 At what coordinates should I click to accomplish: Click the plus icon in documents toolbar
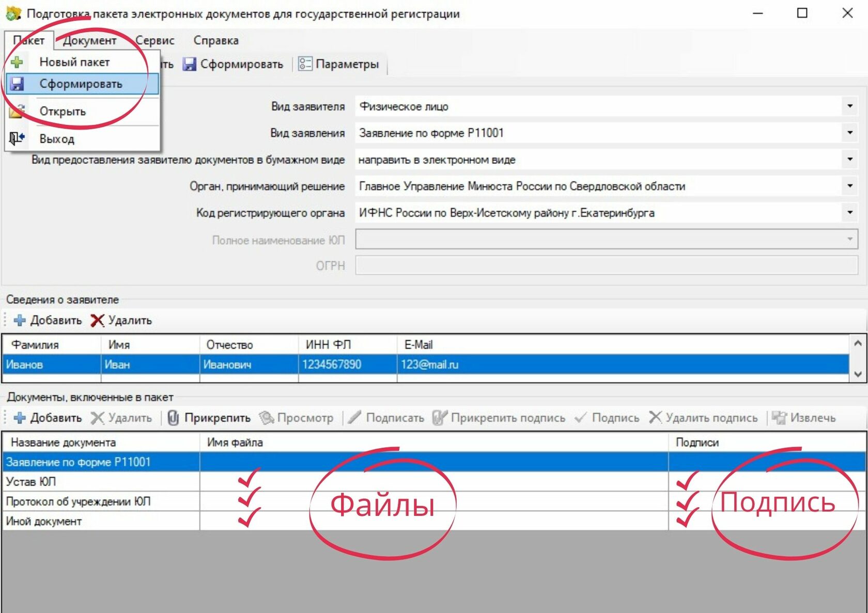coord(20,418)
